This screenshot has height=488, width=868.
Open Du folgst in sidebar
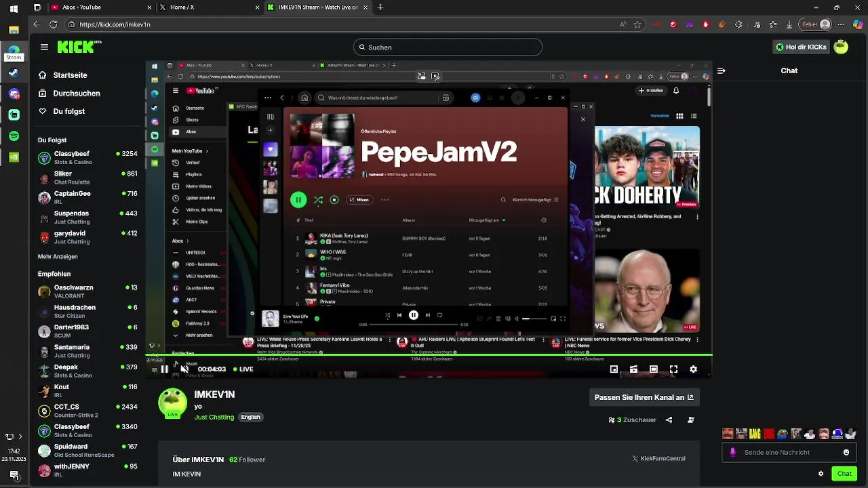[61, 111]
